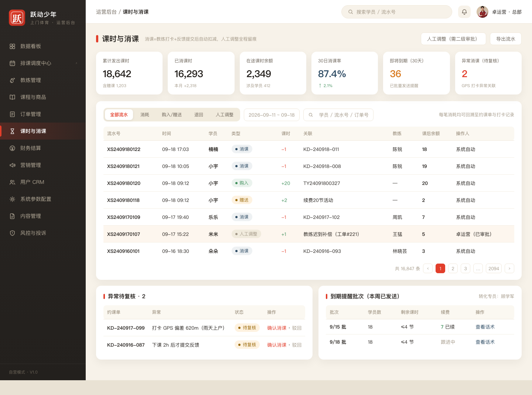The width and height of the screenshot is (532, 395).
Task: Click 导出流水 button
Action: [506, 39]
